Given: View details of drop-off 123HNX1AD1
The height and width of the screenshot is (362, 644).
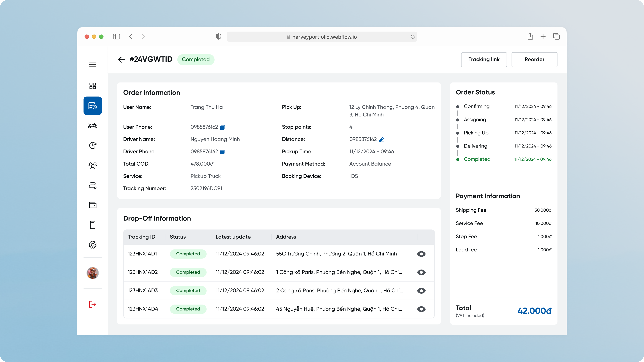Looking at the screenshot, I should 421,254.
